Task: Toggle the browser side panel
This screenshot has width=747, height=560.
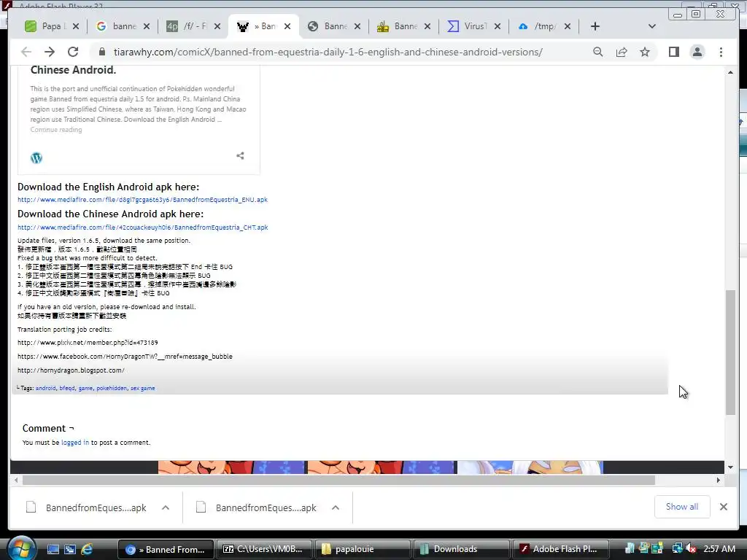Action: (673, 52)
